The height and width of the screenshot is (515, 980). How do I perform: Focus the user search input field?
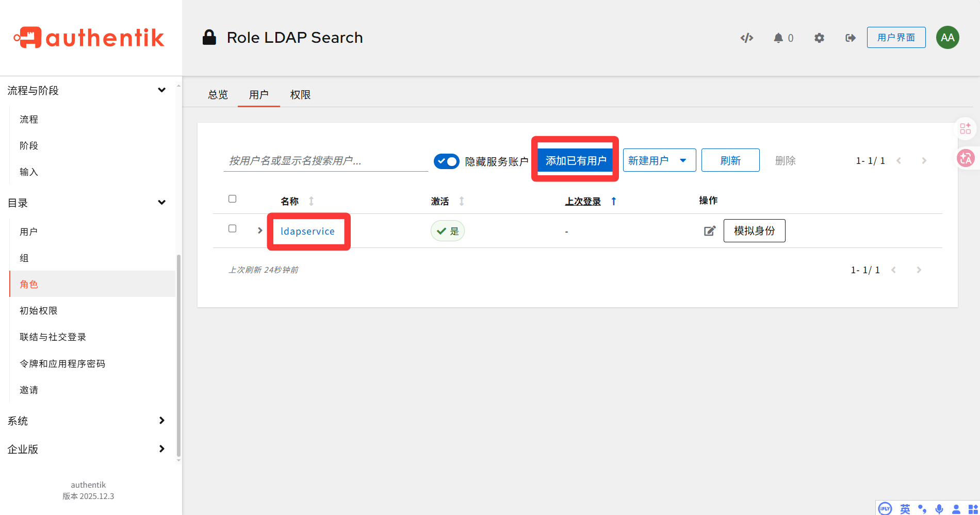tap(325, 161)
